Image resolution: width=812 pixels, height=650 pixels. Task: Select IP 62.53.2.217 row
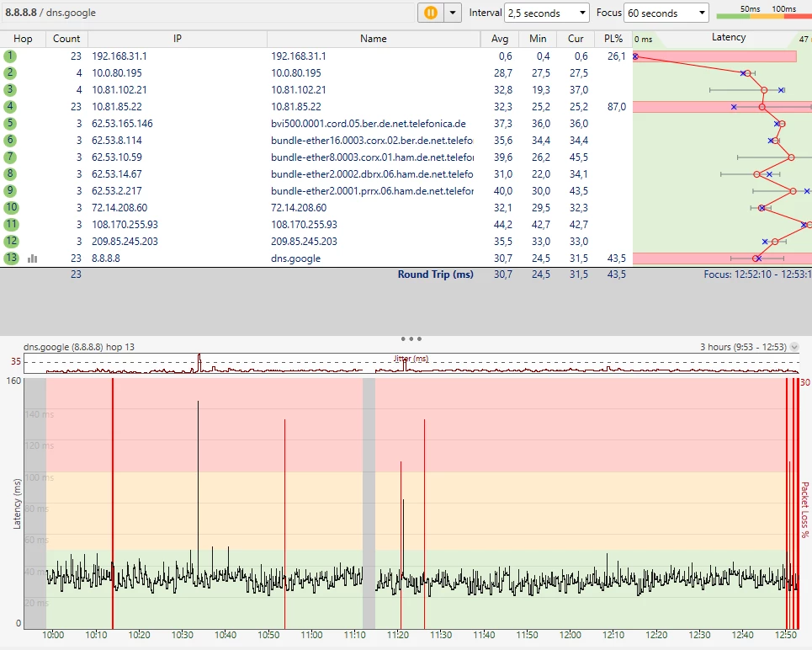tap(116, 191)
